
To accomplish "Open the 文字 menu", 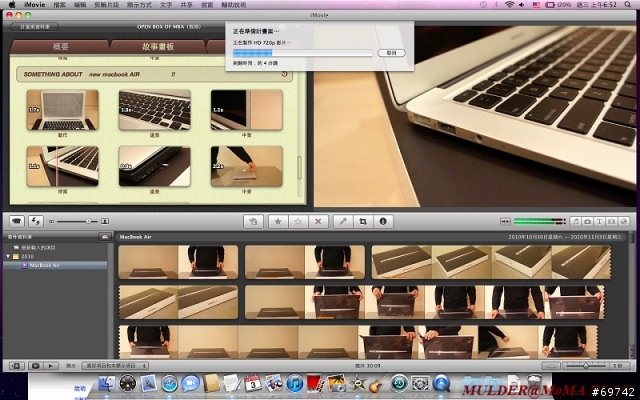I will pyautogui.click(x=166, y=5).
